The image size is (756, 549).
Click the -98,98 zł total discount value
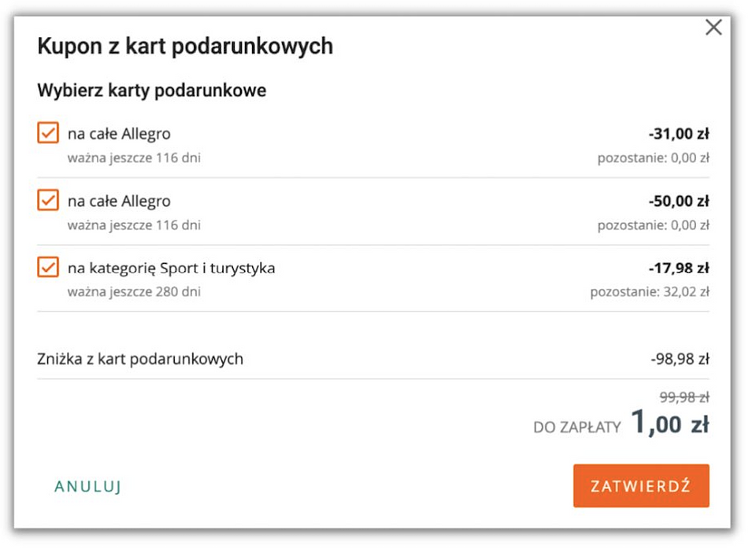[687, 358]
